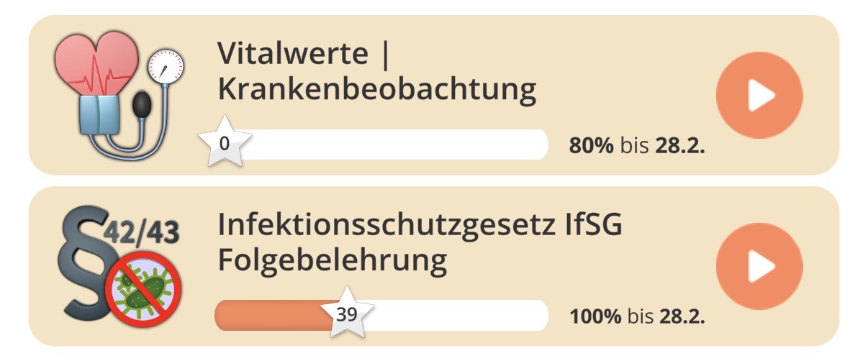Click the word Folgebelehrung in the second card

332,261
